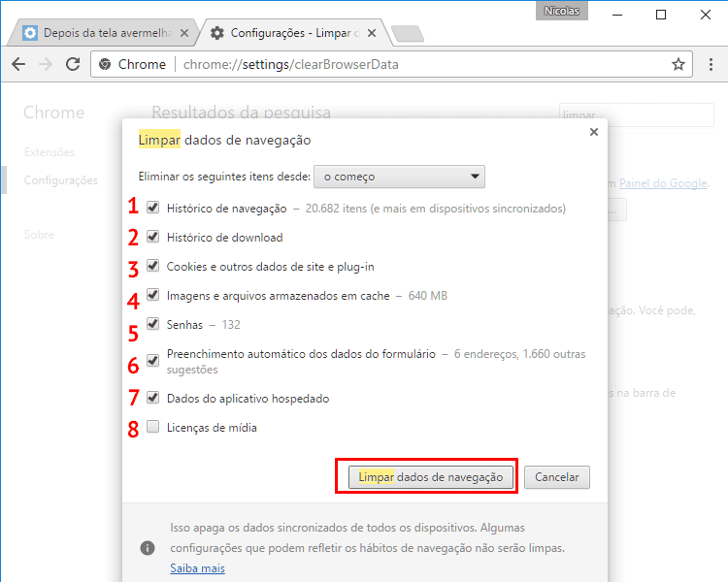Close the clear browsing data dialog
This screenshot has width=728, height=582.
[x=593, y=132]
